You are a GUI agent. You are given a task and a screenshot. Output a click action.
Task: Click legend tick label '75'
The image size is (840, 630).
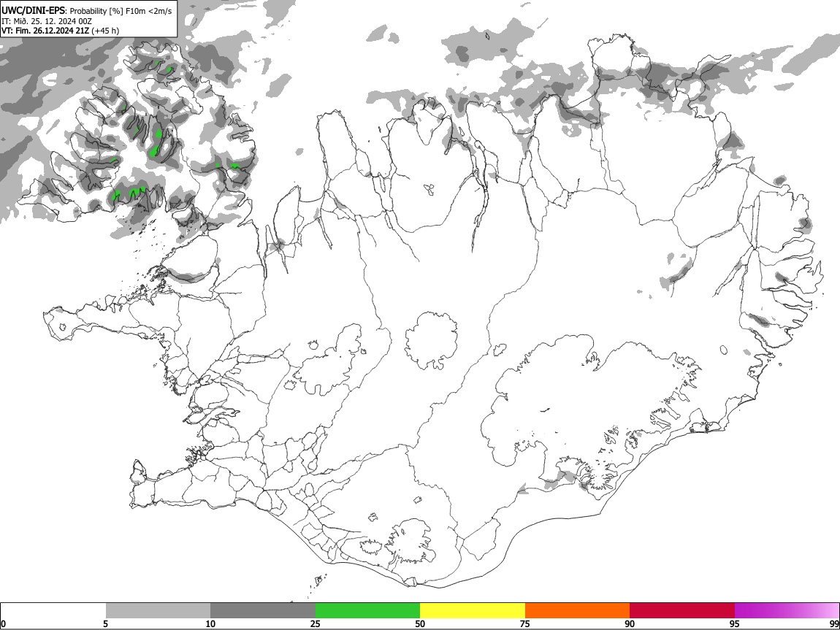[525, 624]
